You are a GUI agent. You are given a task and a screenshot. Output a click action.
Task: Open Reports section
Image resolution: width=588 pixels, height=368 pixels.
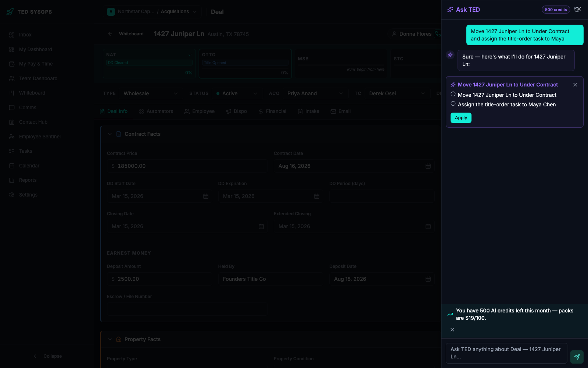(47, 180)
